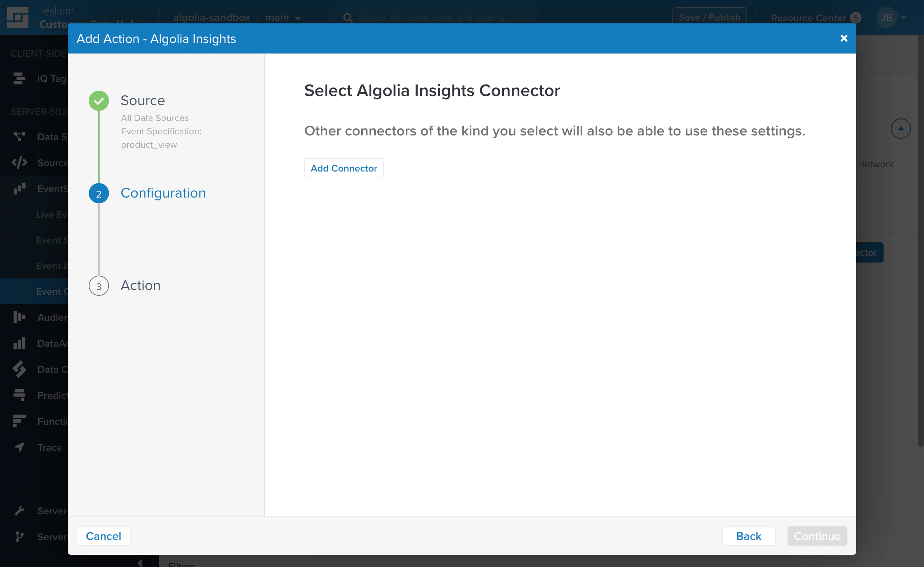
Task: Open the Audiences sidebar icon
Action: tap(19, 317)
